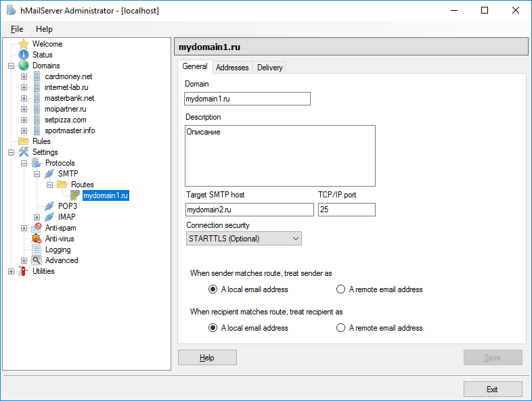Expand the sportmaster.info node
This screenshot has height=401, width=532.
(x=24, y=131)
